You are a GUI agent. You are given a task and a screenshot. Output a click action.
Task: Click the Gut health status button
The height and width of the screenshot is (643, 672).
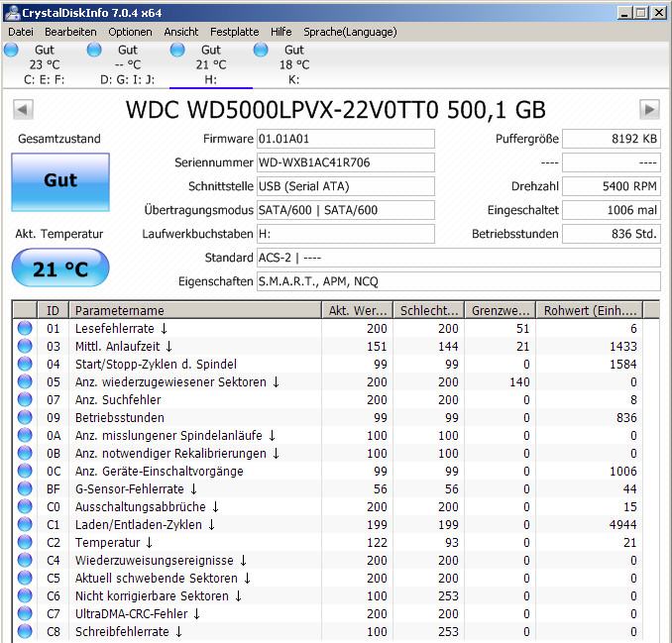tap(60, 182)
